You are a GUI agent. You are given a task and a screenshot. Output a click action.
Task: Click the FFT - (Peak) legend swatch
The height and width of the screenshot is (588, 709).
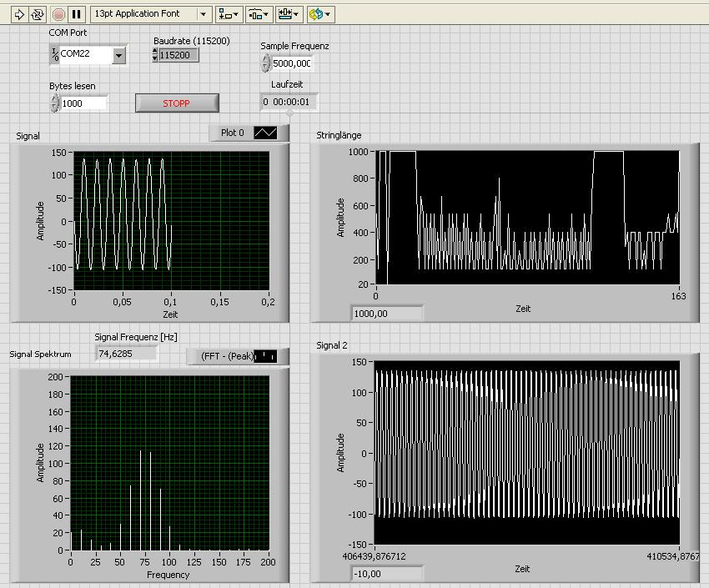click(x=266, y=356)
